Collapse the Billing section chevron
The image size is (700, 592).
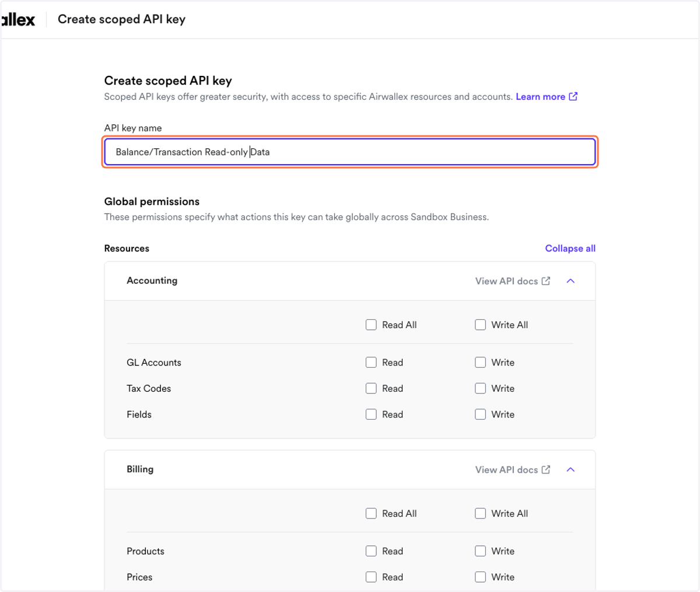(x=570, y=469)
